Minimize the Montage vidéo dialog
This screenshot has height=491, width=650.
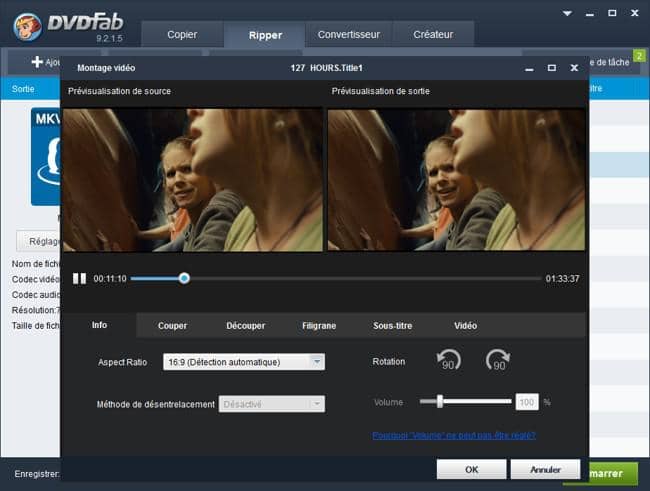(529, 68)
